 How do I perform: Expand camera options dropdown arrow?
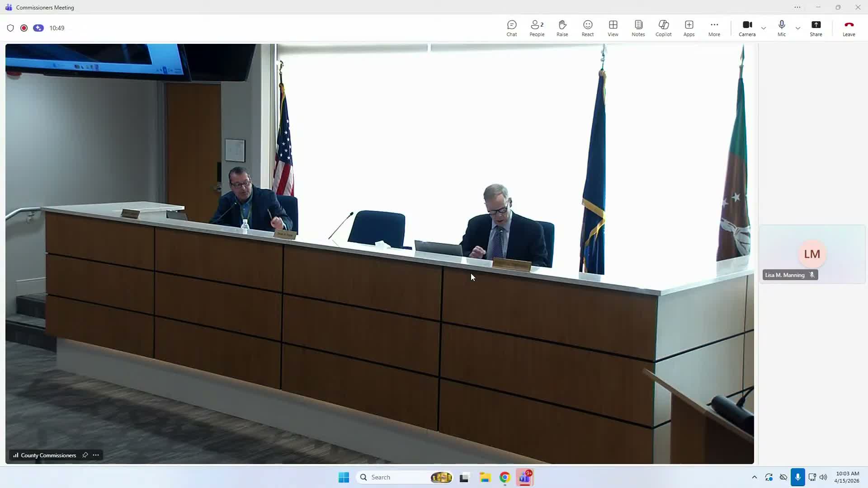click(x=764, y=28)
